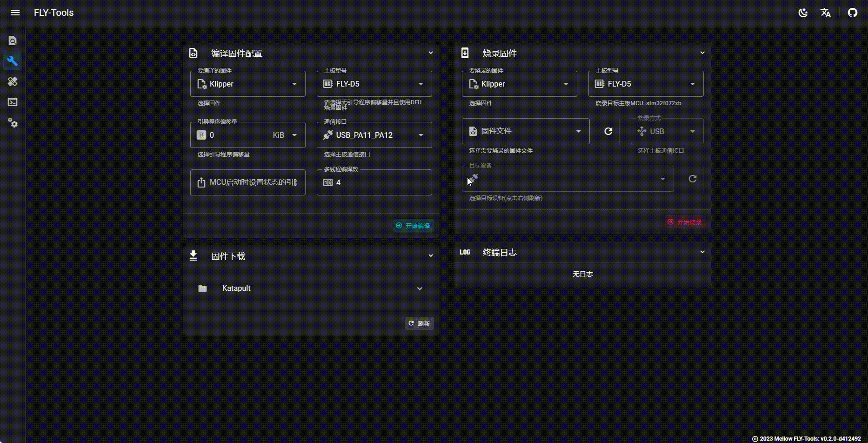
Task: Click the 刷新 button in firmware download
Action: coord(419,323)
